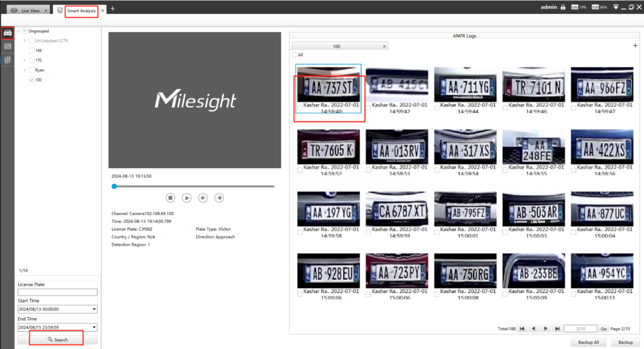Expand the LH-Lelystad-CCTV tree node
Screen dimensions: 644x349
[x=25, y=41]
